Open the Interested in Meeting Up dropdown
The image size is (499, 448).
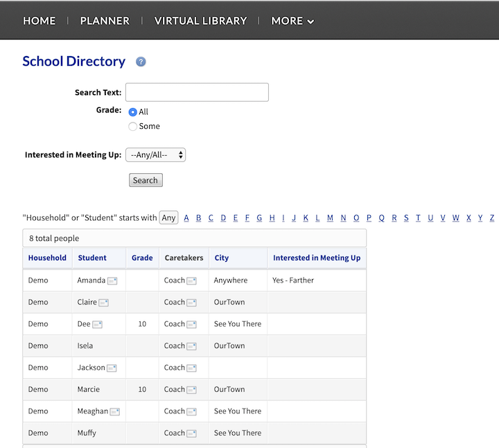(x=155, y=155)
